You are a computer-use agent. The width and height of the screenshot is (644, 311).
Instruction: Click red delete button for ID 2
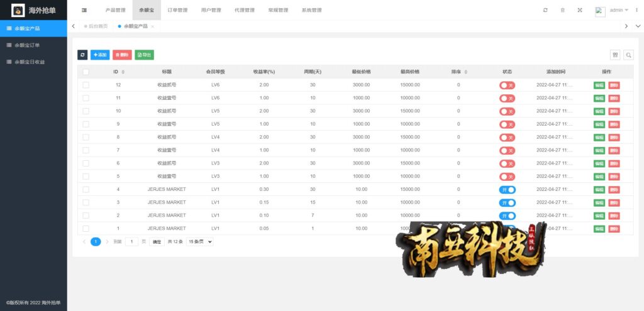click(x=614, y=216)
